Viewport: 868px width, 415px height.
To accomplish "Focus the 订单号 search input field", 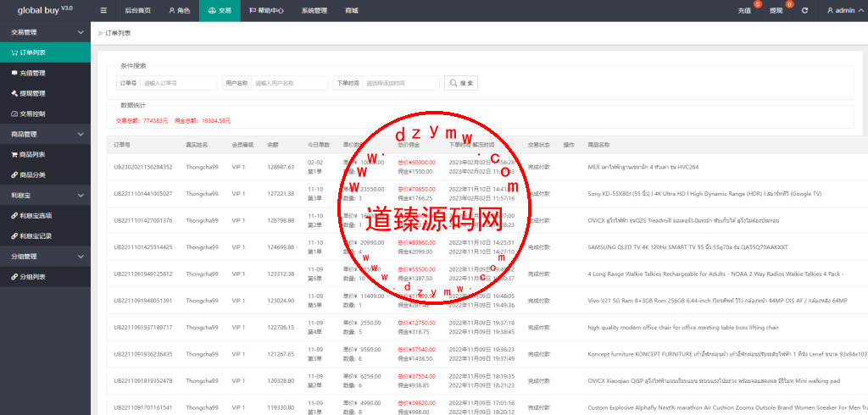I will [x=179, y=83].
